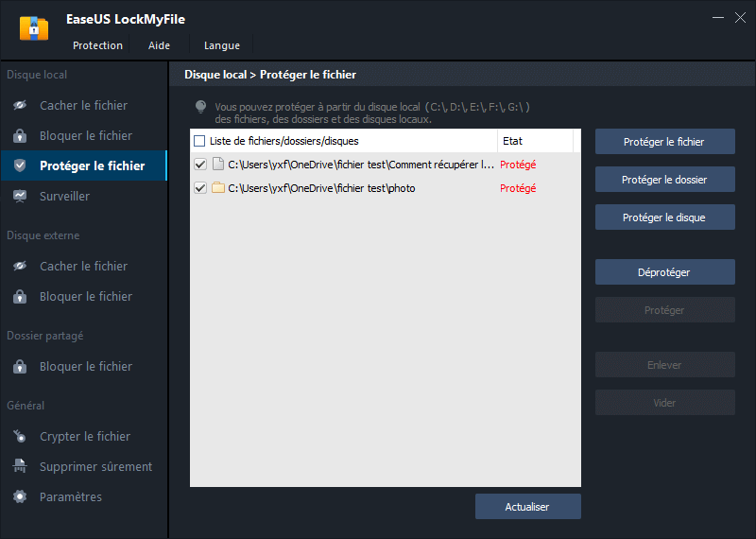The width and height of the screenshot is (756, 539).
Task: Click the Déprotéger button
Action: [x=664, y=272]
